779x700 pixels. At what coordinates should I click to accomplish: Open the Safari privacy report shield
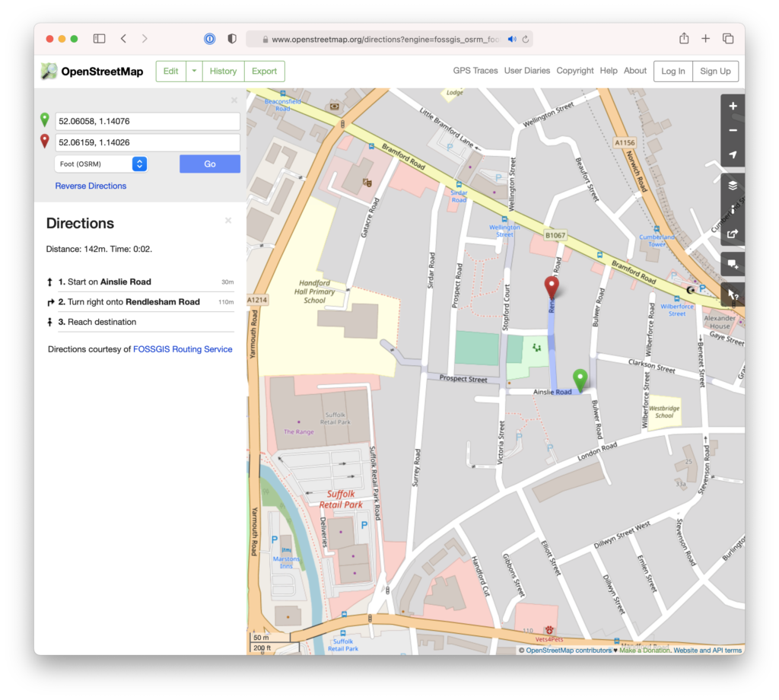click(x=232, y=39)
